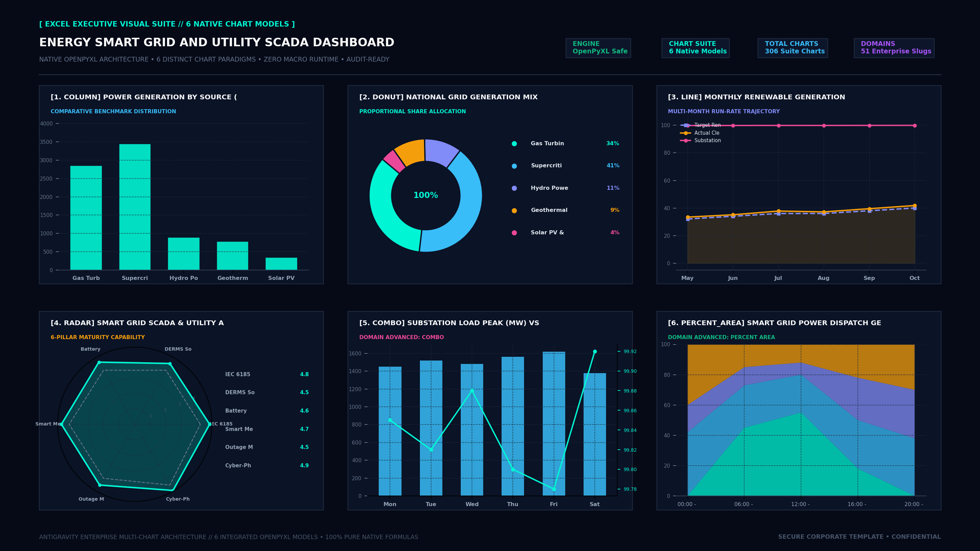Screen dimensions: 980x551
Task: Select the Thu bar in combo chart
Action: click(512, 426)
